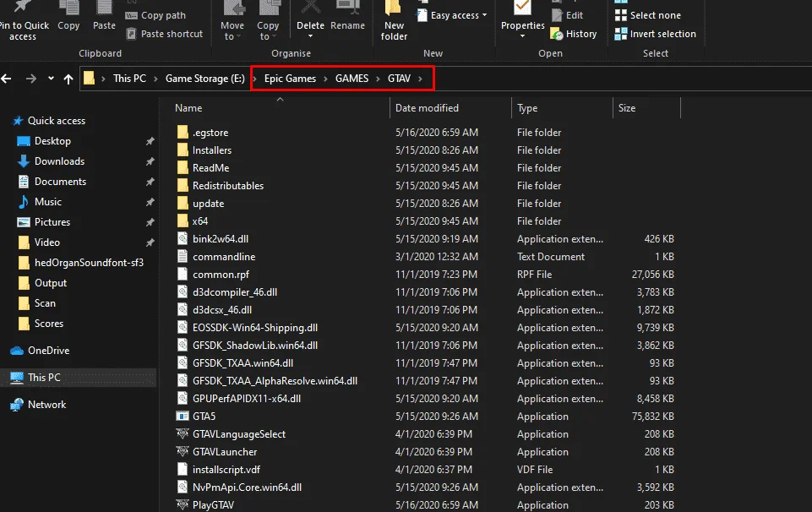Click the Copy path ribbon icon
812x512 pixels.
132,15
